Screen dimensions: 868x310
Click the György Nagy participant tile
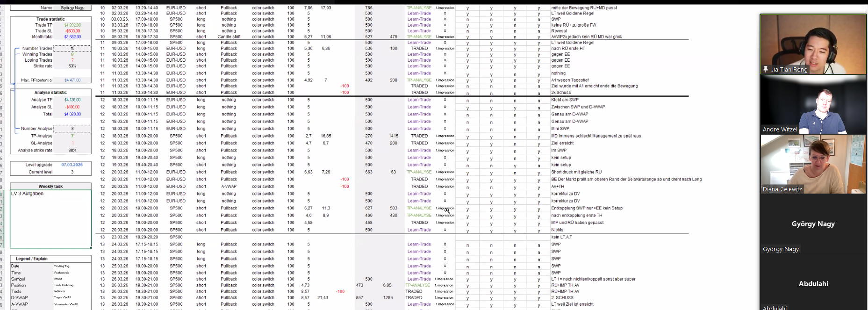coord(813,224)
